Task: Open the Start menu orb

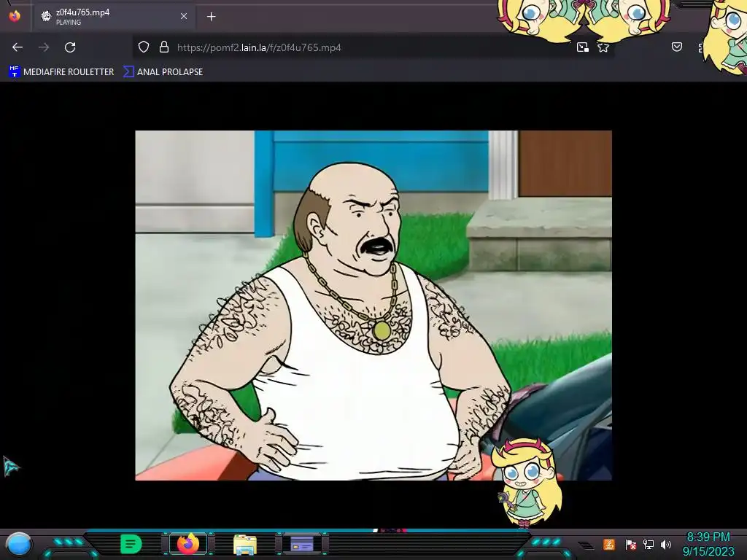Action: tap(19, 544)
